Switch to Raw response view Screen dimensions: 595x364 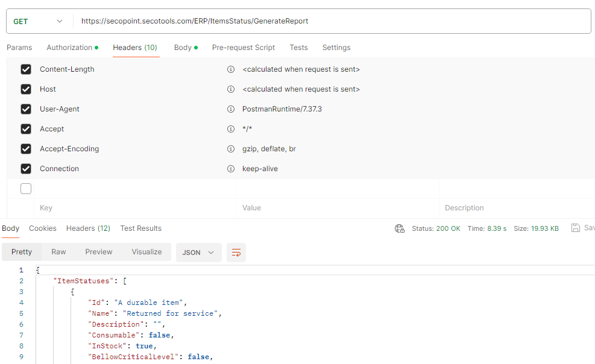click(x=58, y=252)
